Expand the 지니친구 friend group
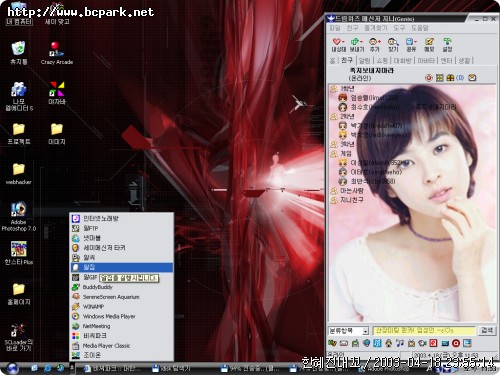 (347, 200)
